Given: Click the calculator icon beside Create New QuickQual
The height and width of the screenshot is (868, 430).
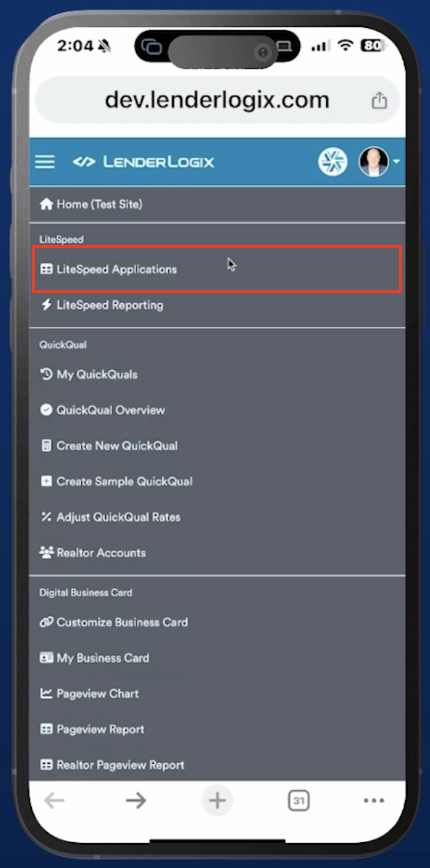Looking at the screenshot, I should tap(47, 445).
